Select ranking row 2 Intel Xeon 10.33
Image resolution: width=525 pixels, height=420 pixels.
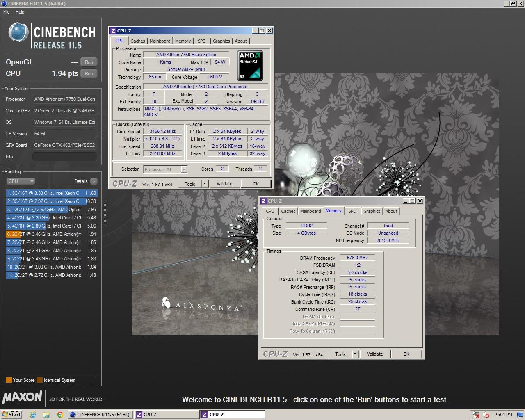tap(52, 201)
